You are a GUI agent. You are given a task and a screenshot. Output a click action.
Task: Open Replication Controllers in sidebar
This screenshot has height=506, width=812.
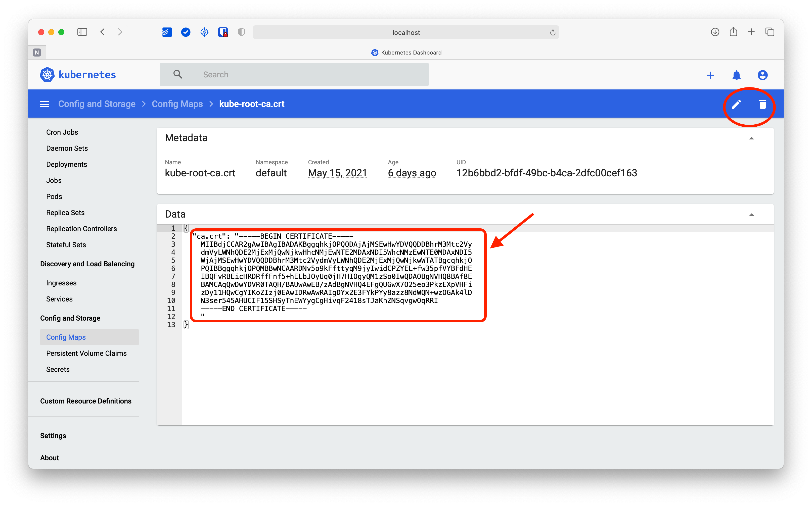[81, 229]
